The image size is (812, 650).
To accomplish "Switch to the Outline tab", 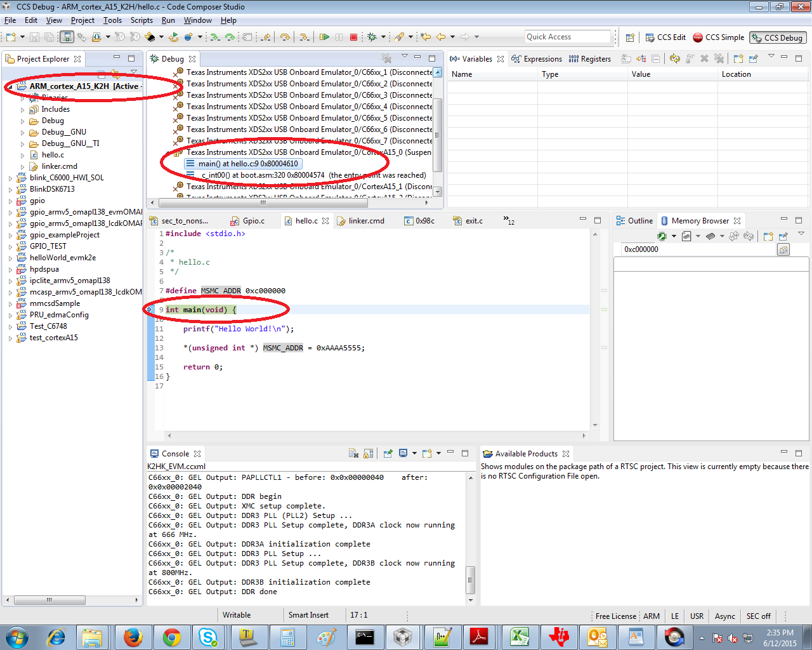I will [x=634, y=221].
